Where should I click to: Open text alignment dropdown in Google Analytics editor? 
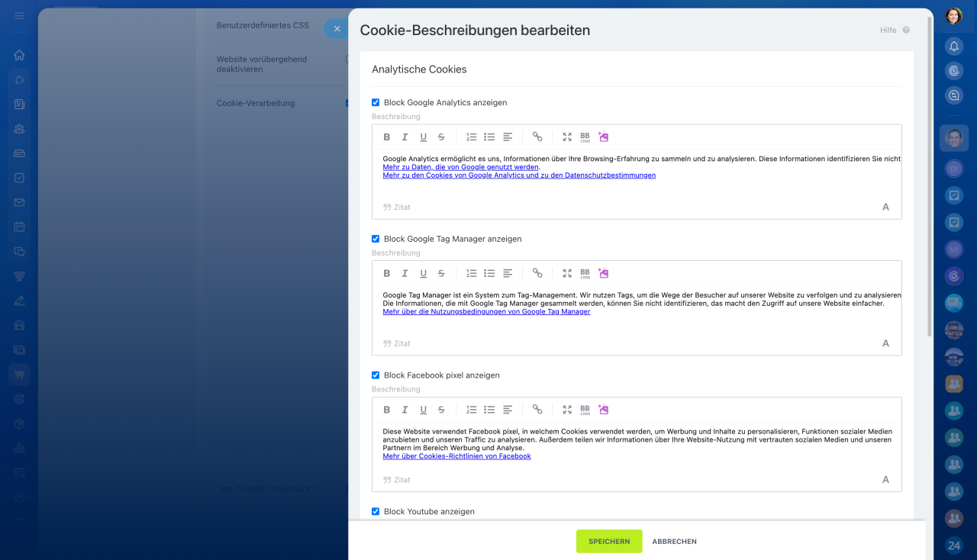pyautogui.click(x=508, y=137)
